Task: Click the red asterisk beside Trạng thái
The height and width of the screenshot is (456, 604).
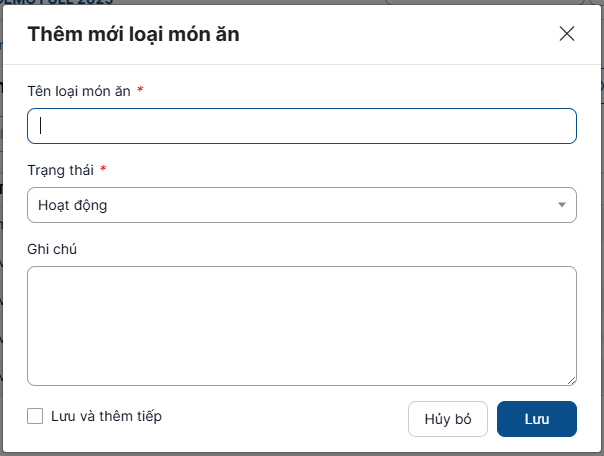Action: [103, 170]
